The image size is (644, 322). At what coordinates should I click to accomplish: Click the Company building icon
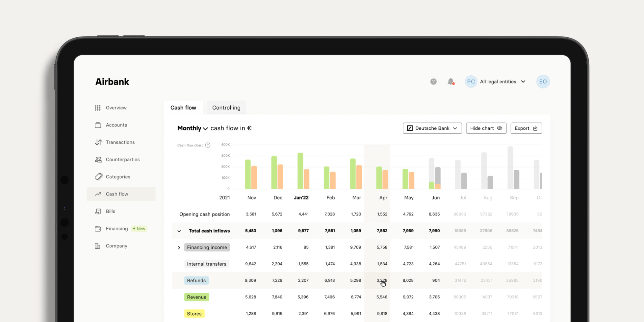(97, 246)
